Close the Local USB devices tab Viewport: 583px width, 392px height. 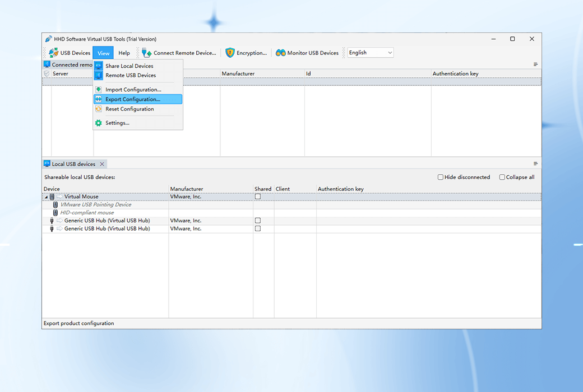tap(102, 164)
